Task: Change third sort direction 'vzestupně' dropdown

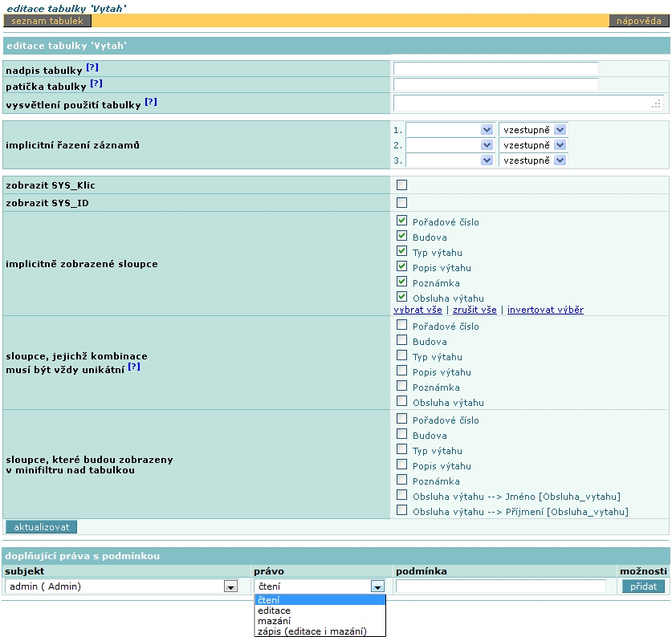Action: [533, 160]
